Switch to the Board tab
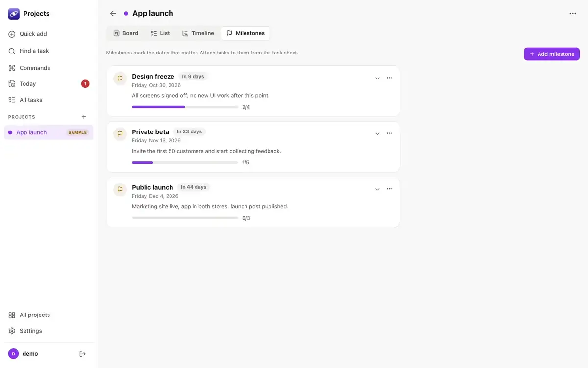This screenshot has height=368, width=588. [126, 33]
